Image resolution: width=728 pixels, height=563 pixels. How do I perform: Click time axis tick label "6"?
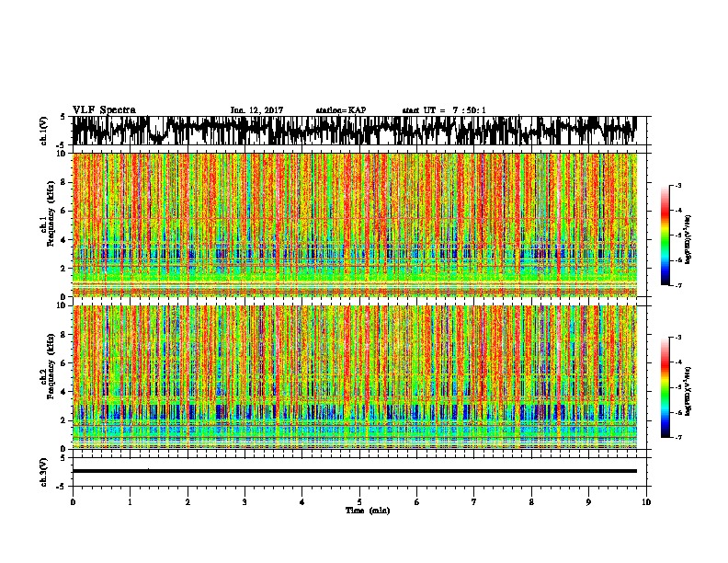pos(417,502)
